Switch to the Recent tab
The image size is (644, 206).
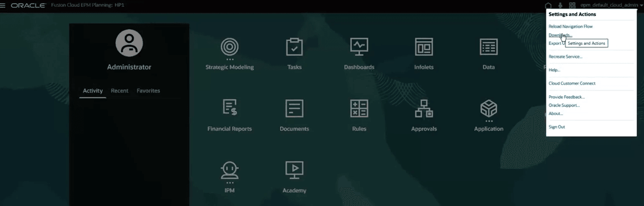tap(120, 90)
